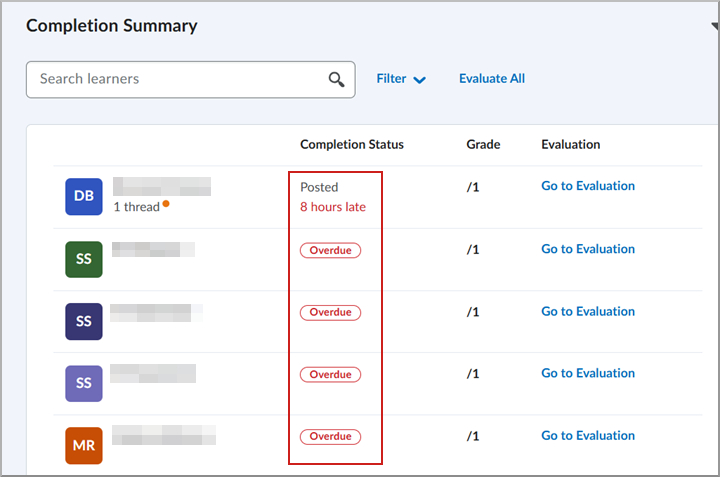The height and width of the screenshot is (477, 720).
Task: Click the orange MR learner avatar
Action: [84, 445]
